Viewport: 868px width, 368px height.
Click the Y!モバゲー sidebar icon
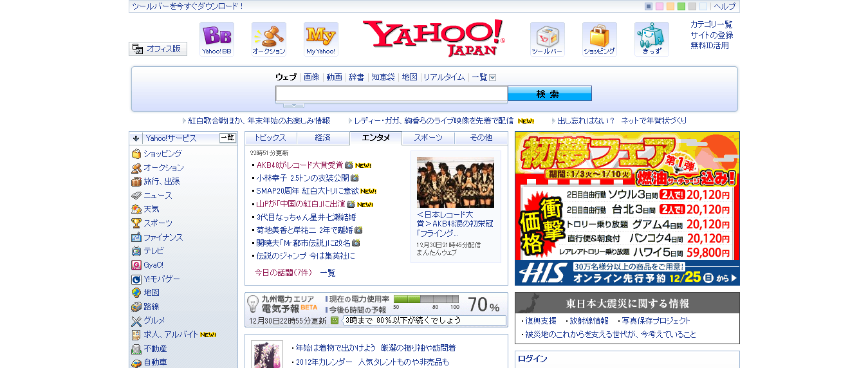point(136,279)
